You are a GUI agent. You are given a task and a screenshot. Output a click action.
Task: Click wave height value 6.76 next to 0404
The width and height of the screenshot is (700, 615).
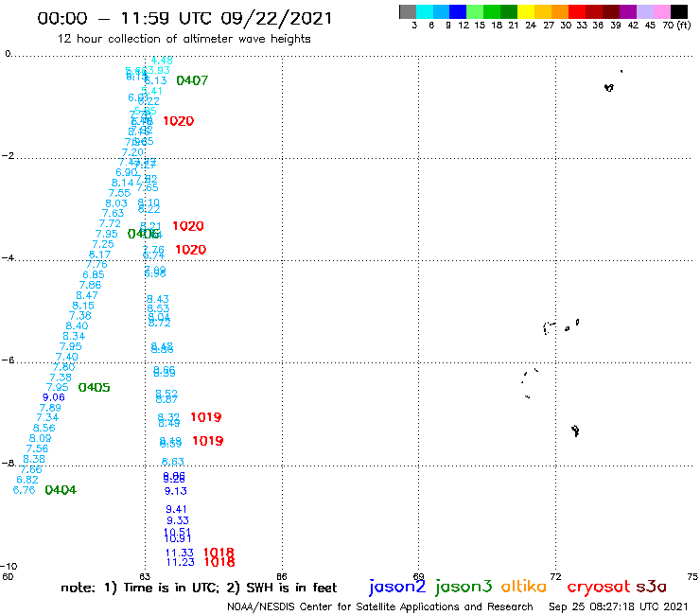24,490
